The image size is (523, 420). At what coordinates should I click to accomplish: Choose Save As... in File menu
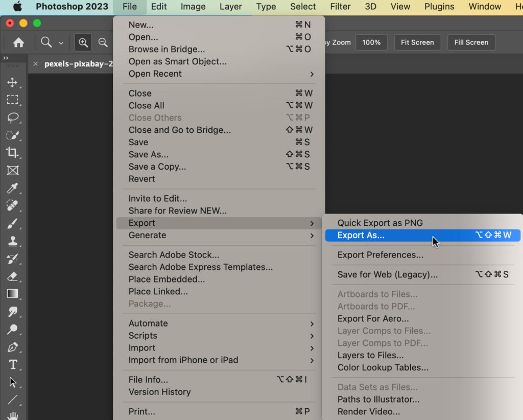click(x=219, y=154)
